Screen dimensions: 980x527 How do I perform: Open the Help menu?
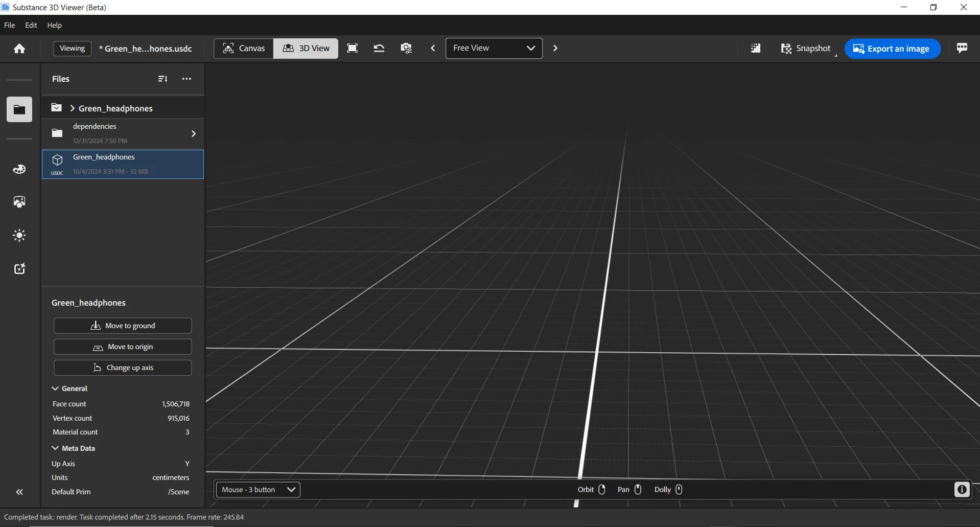[54, 25]
